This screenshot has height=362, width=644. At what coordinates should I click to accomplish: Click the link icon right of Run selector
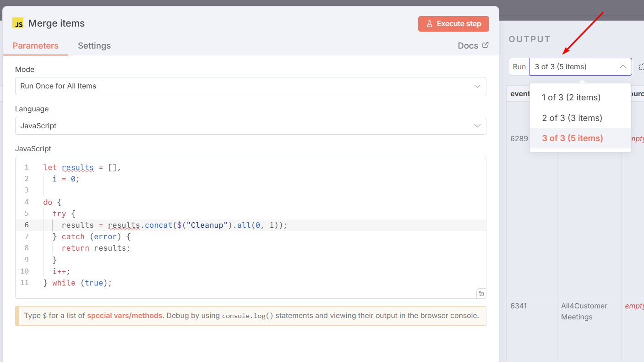(641, 67)
